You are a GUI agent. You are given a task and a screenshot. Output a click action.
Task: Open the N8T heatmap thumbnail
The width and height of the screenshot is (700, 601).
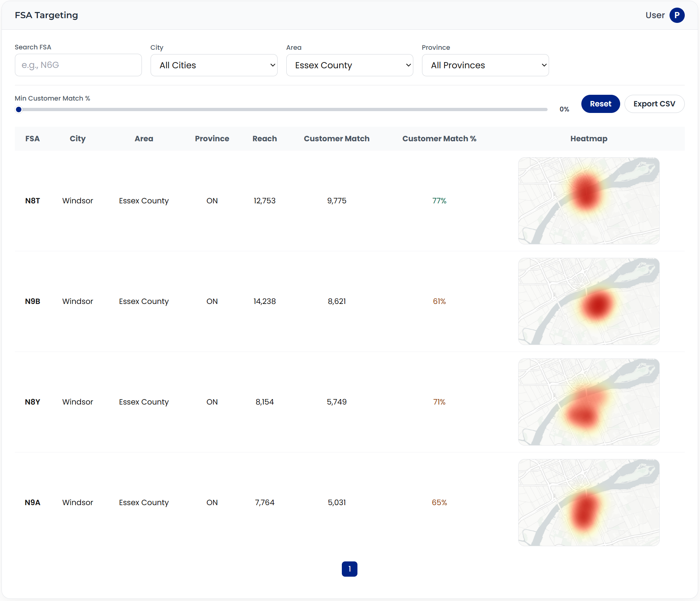coord(589,201)
